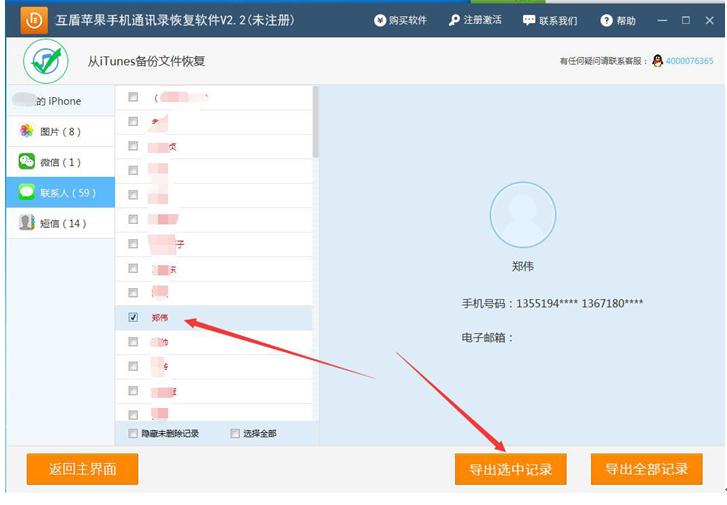
Task: Open 注册激活 registration option
Action: 475,20
